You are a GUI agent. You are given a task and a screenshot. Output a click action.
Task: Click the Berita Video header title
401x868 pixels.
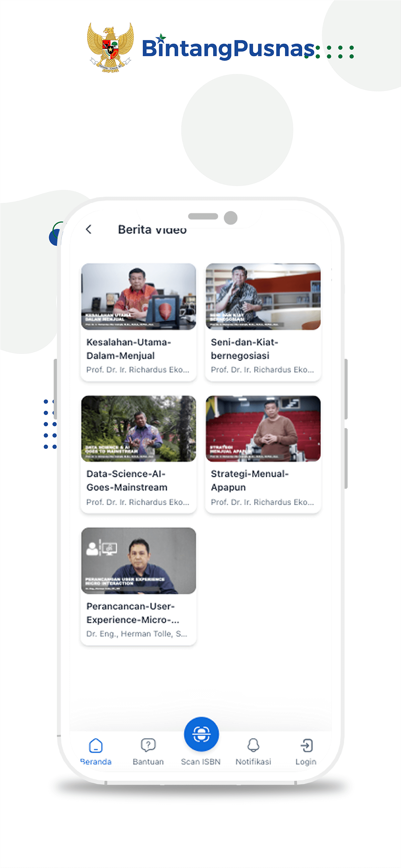[x=152, y=230]
